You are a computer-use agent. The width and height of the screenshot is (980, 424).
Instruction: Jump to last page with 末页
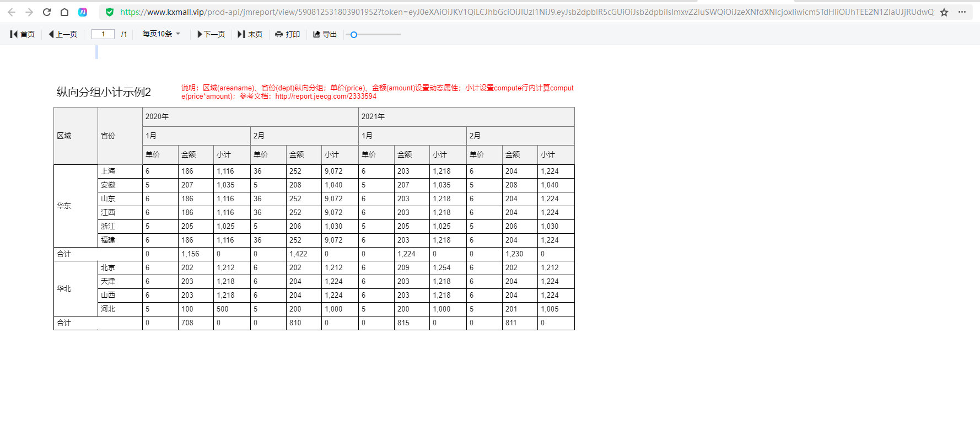tap(250, 34)
